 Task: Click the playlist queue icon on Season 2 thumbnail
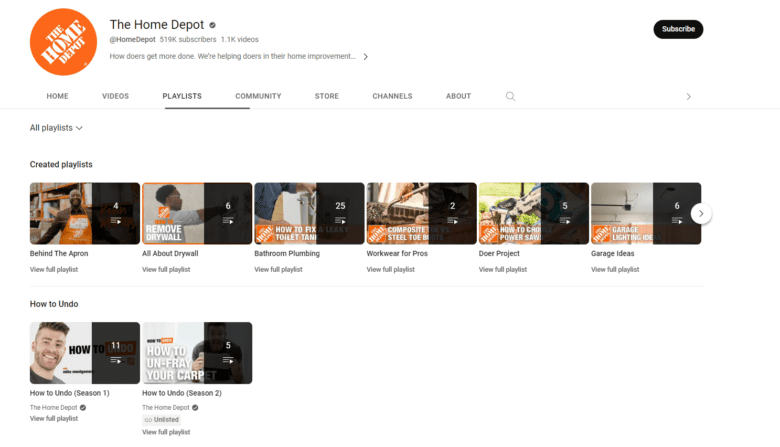pyautogui.click(x=228, y=360)
